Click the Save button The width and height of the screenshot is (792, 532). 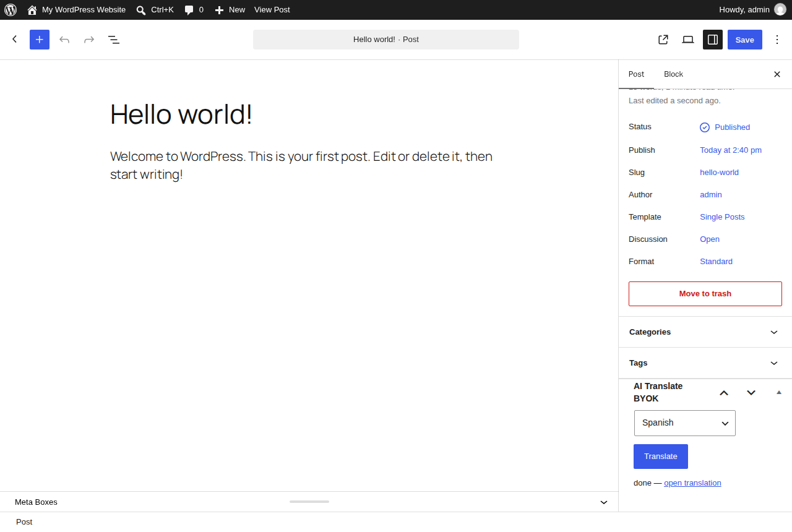point(745,40)
